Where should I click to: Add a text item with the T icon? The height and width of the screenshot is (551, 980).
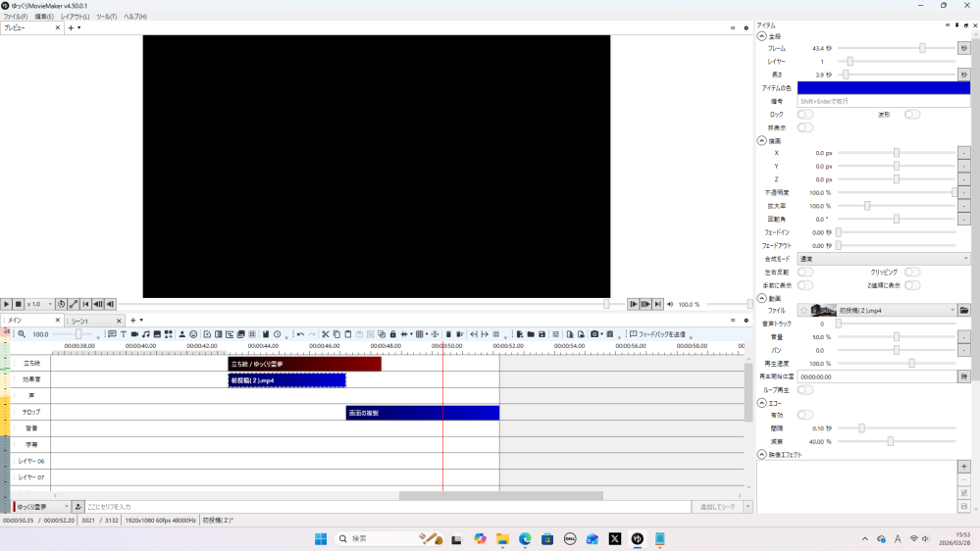coord(124,334)
